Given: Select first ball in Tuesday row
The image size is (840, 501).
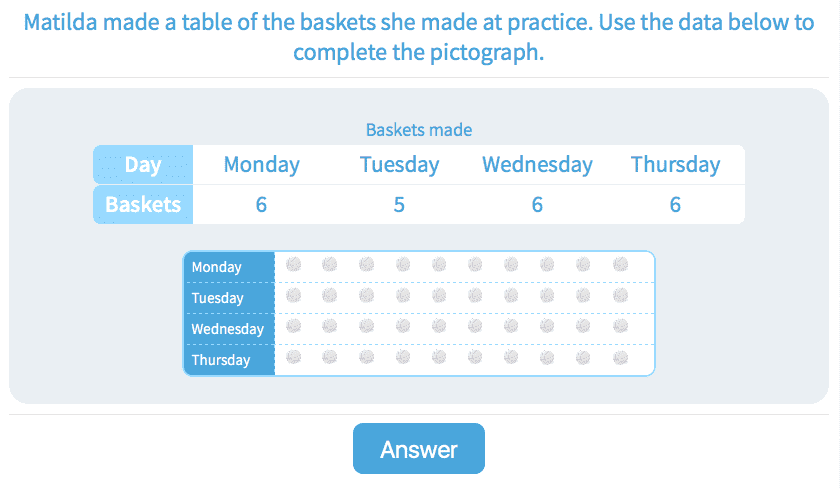Looking at the screenshot, I should [294, 296].
